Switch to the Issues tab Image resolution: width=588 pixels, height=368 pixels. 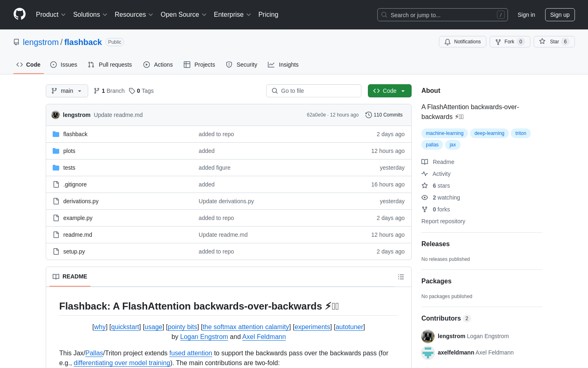click(x=64, y=65)
